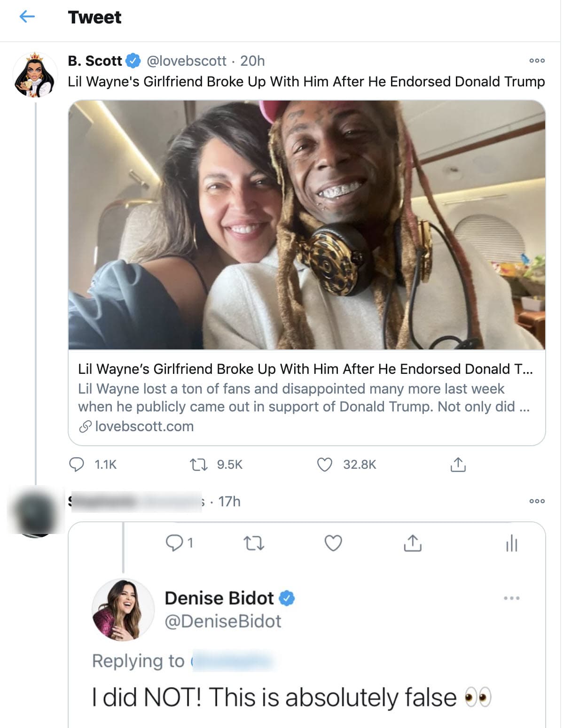Image resolution: width=579 pixels, height=728 pixels.
Task: Click the @DeniseBidot handle text
Action: pos(222,620)
